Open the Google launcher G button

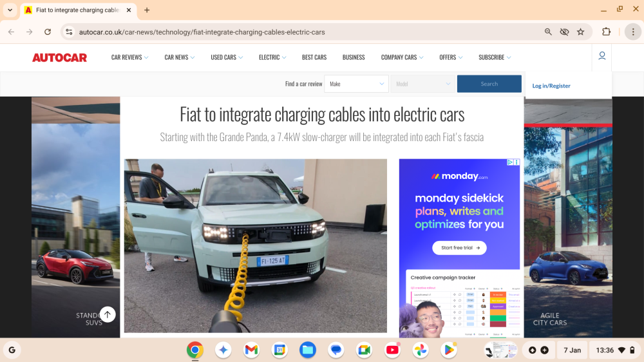(x=12, y=350)
